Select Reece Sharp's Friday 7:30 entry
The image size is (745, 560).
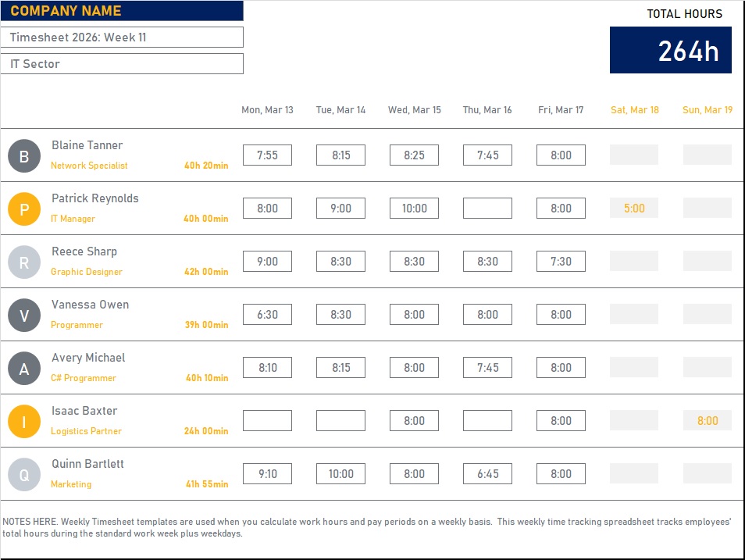(x=561, y=262)
